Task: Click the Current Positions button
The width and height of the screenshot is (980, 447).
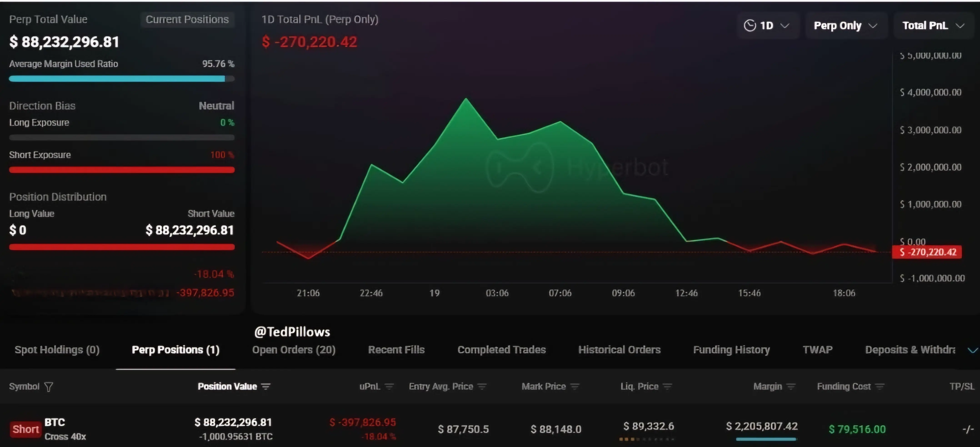Action: 187,19
